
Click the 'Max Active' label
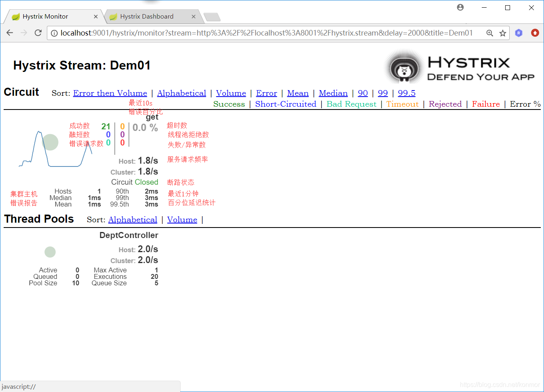pos(110,270)
